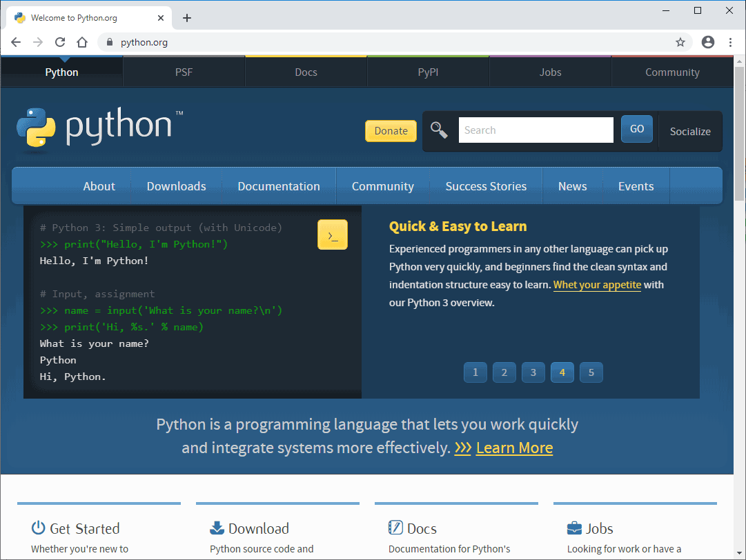Click the yellow Donate button

391,131
